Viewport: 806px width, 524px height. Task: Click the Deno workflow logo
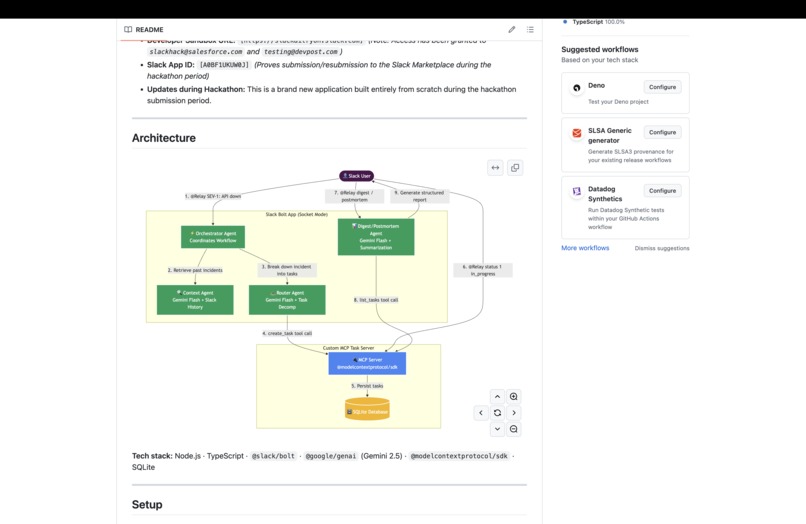pos(577,88)
